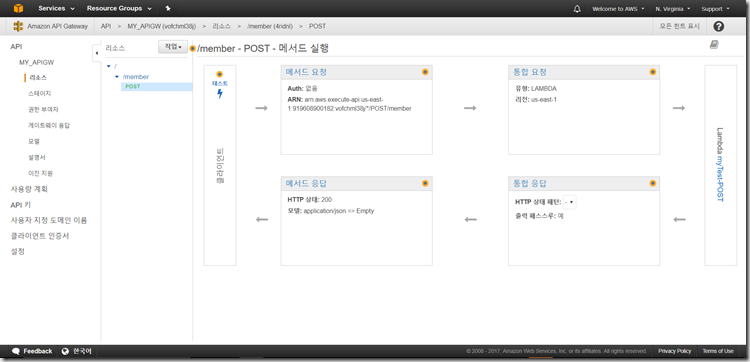Open the documentation book icon
Screen dimensions: 750x362
[x=714, y=44]
